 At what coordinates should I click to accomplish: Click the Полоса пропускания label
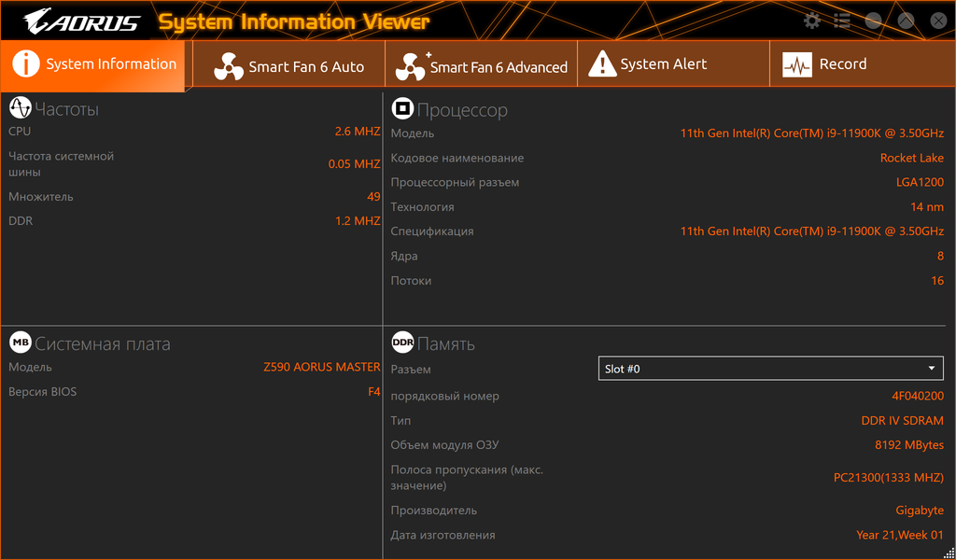pos(467,478)
